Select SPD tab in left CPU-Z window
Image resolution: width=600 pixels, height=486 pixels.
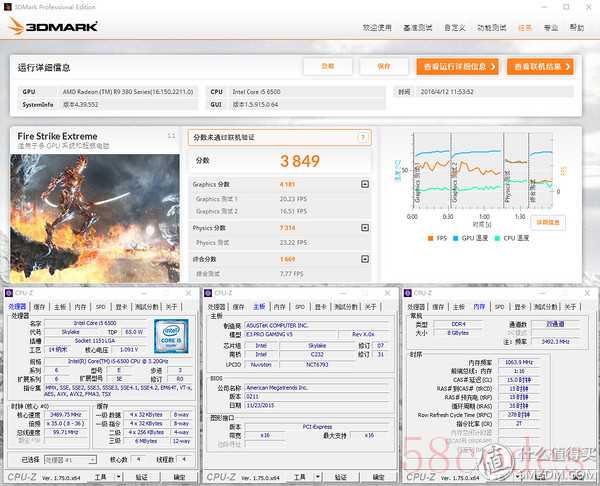click(x=101, y=307)
